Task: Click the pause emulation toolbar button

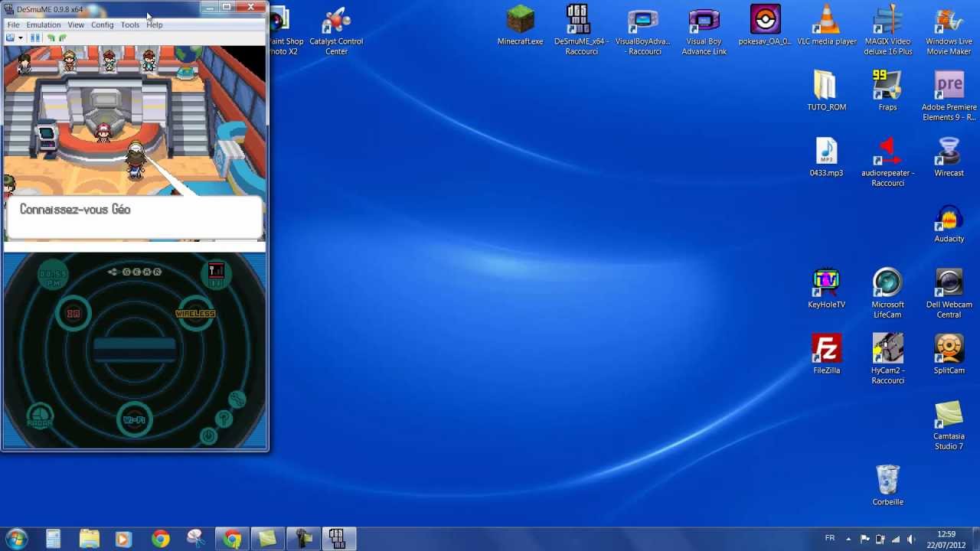Action: coord(35,37)
